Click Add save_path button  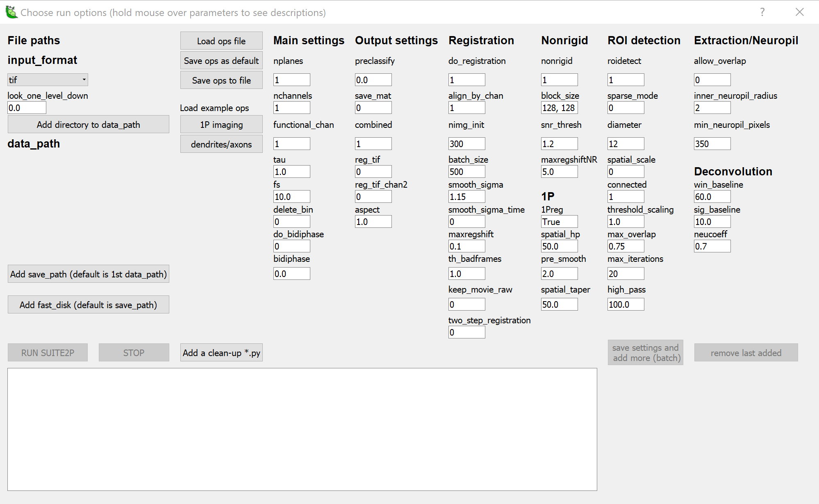[88, 274]
